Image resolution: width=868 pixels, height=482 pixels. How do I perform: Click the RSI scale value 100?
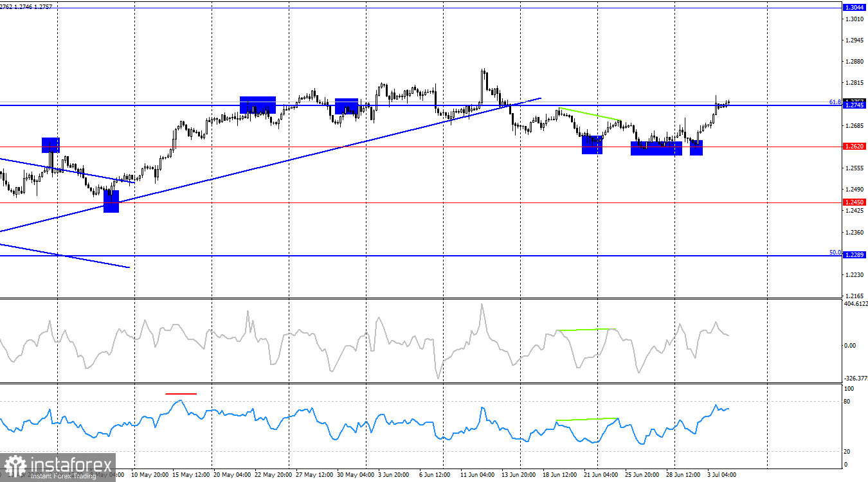[849, 389]
